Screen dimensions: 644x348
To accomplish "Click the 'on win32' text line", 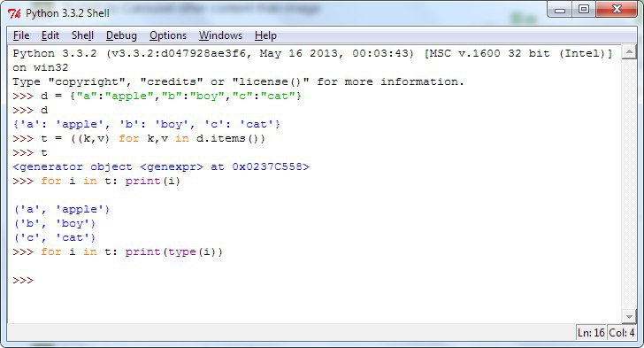I will click(41, 68).
